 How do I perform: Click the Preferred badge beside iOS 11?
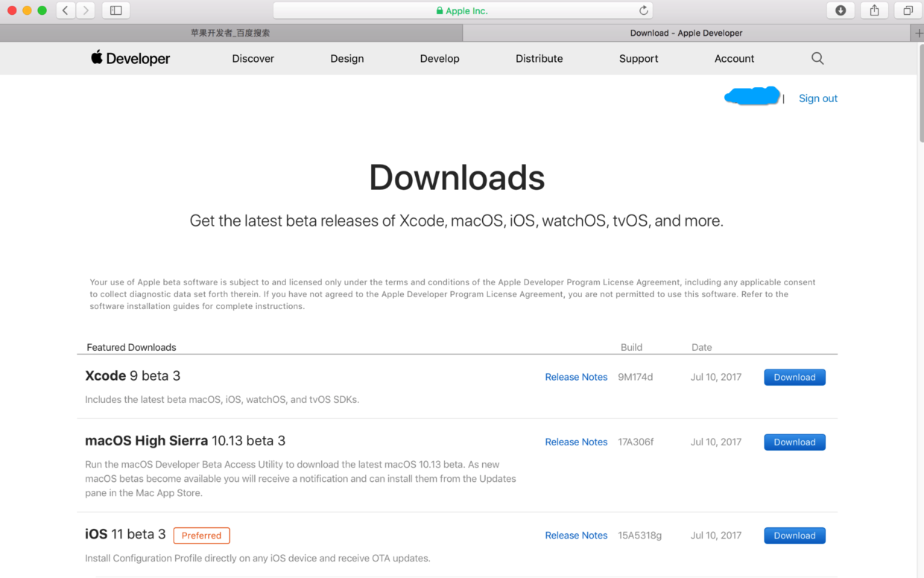(x=201, y=536)
